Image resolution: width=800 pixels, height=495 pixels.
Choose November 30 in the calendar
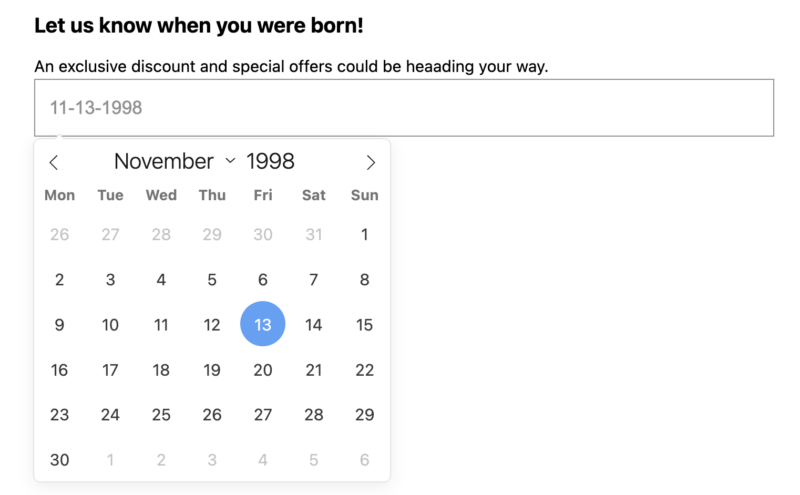[60, 460]
